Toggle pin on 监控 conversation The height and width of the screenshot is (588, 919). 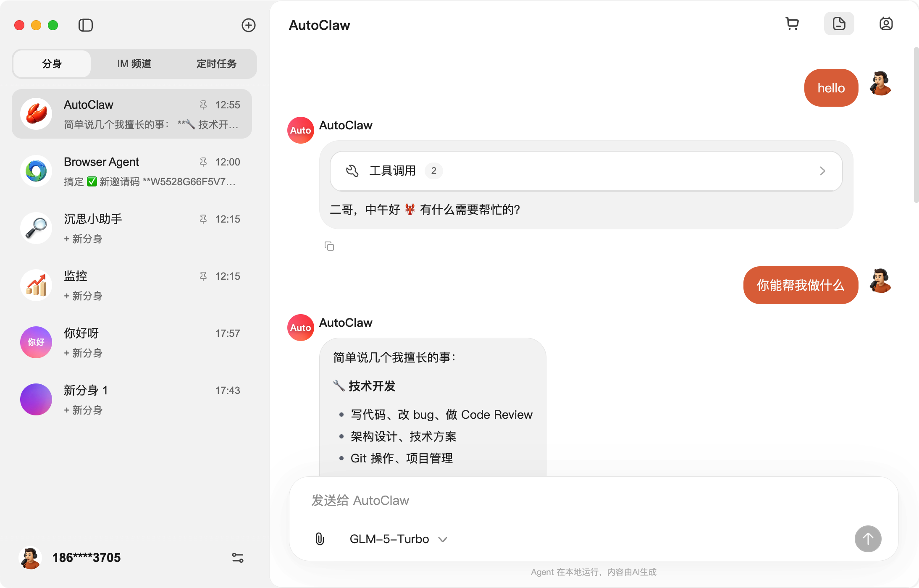point(203,276)
